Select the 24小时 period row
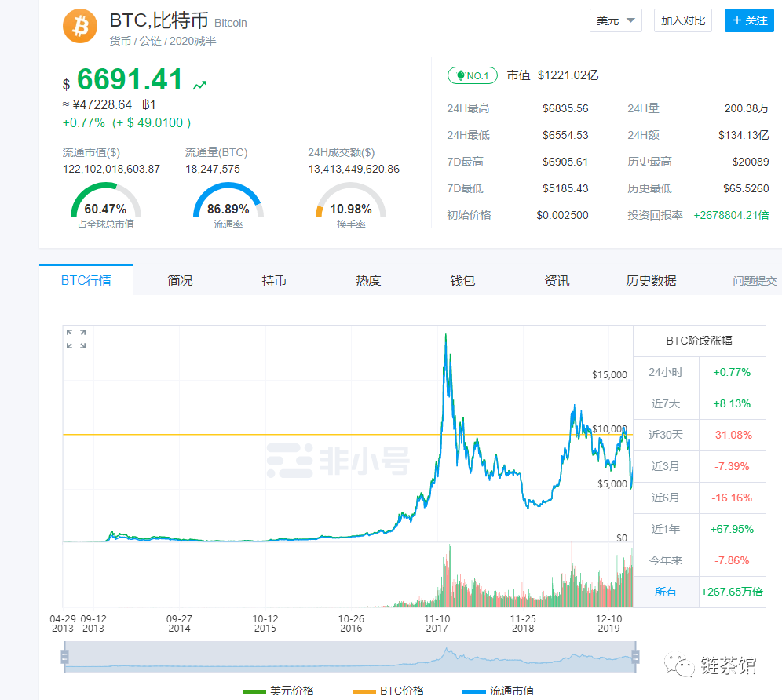 point(700,372)
